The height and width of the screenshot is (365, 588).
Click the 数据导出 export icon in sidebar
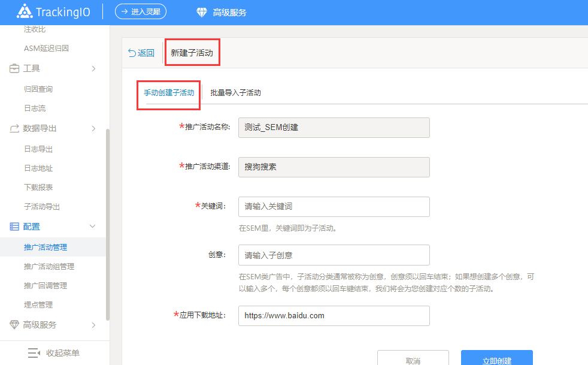[x=14, y=128]
